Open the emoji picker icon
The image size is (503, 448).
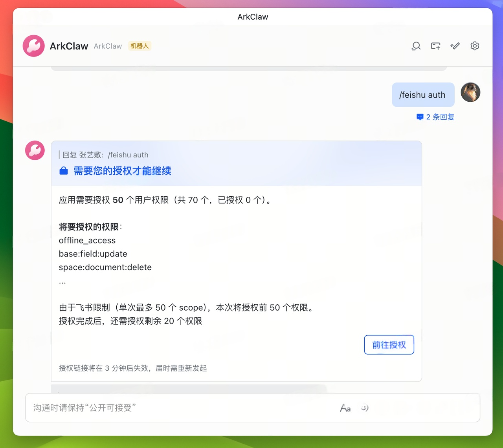click(365, 408)
